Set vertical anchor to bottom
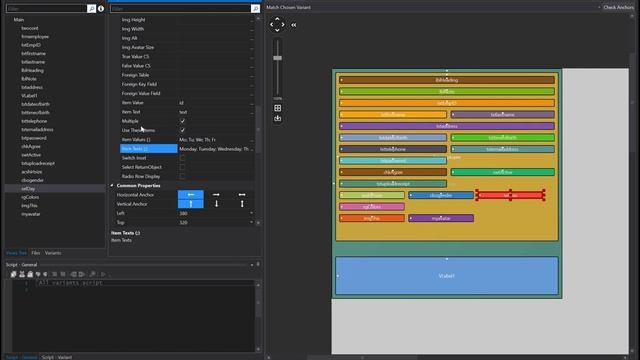 click(x=216, y=204)
